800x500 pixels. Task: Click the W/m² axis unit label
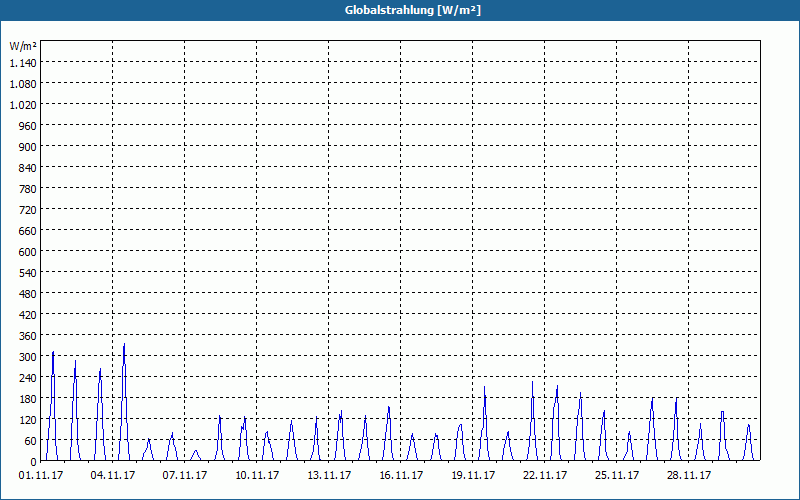[23, 46]
